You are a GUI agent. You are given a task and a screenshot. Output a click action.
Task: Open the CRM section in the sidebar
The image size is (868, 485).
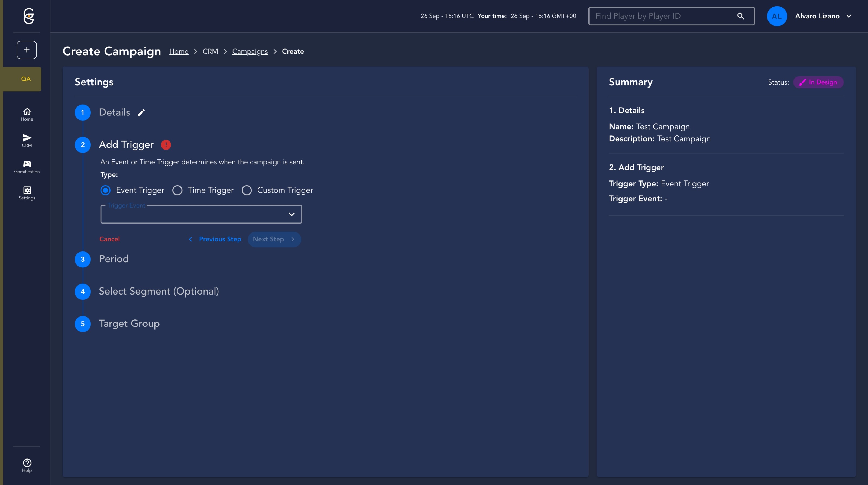pyautogui.click(x=27, y=141)
